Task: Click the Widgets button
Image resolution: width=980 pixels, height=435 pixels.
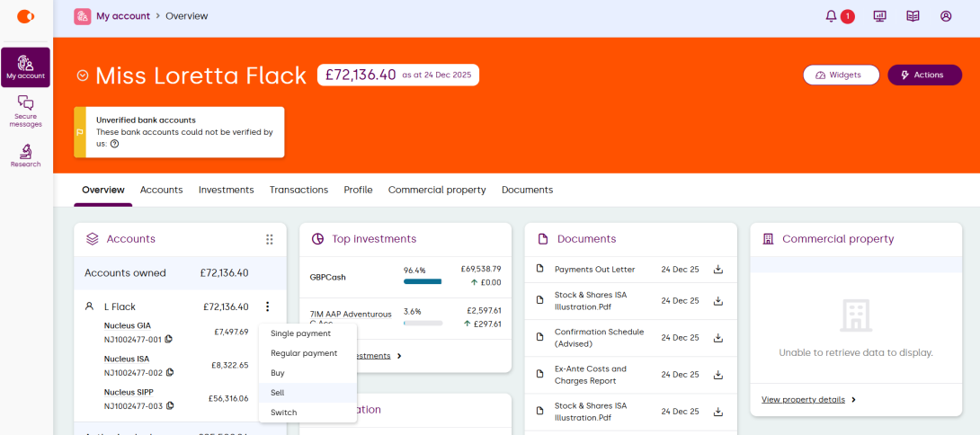Action: (841, 75)
